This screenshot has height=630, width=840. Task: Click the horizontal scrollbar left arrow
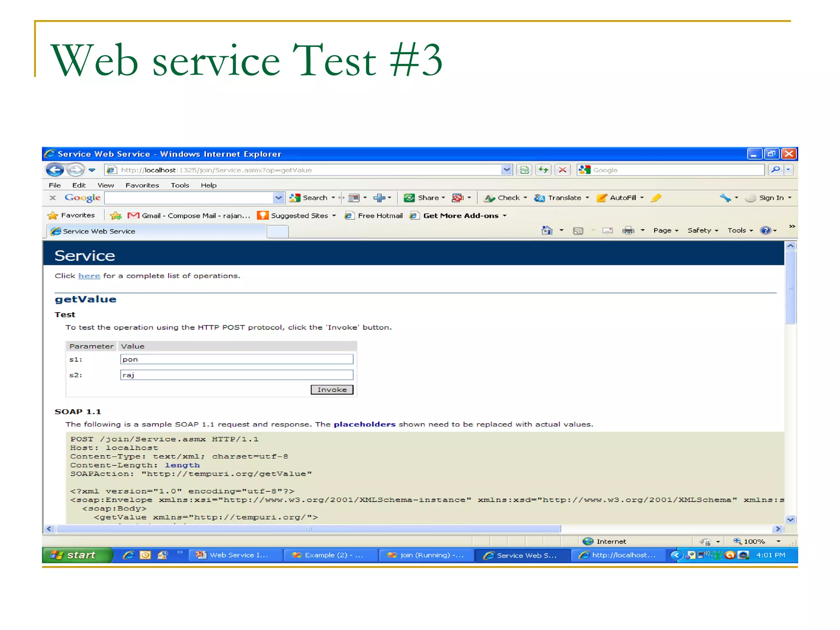(49, 529)
